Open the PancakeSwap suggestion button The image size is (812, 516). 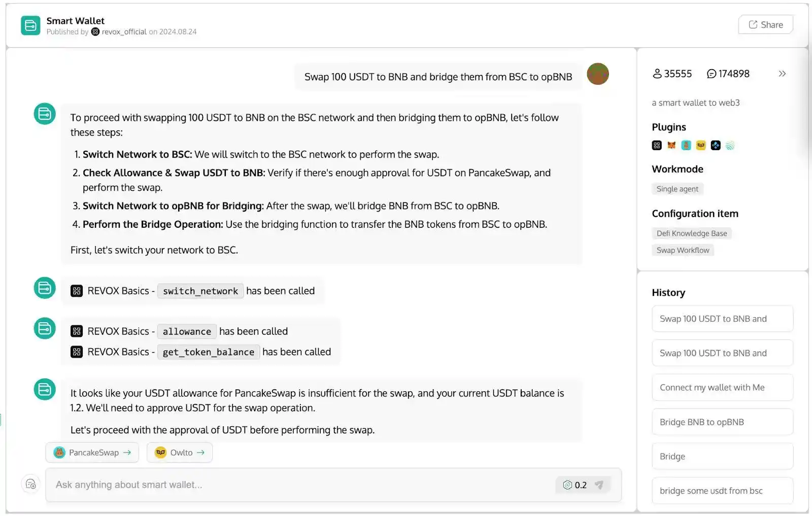(92, 453)
